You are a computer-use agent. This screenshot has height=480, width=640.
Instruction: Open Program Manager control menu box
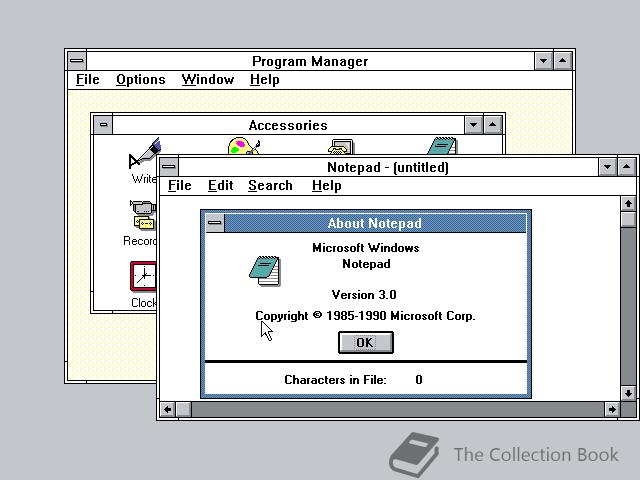point(77,61)
